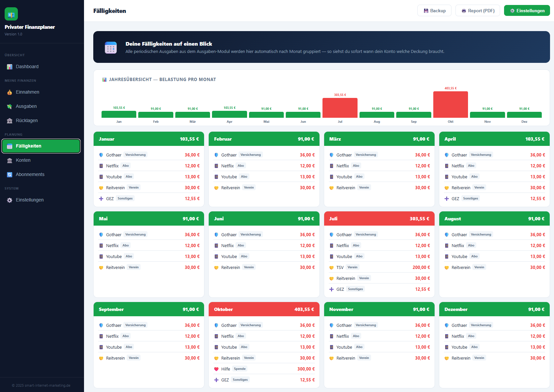Viewport: 554px width, 392px height.
Task: Click the app logo icon above Privater Finanzplaner
Action: 11,14
